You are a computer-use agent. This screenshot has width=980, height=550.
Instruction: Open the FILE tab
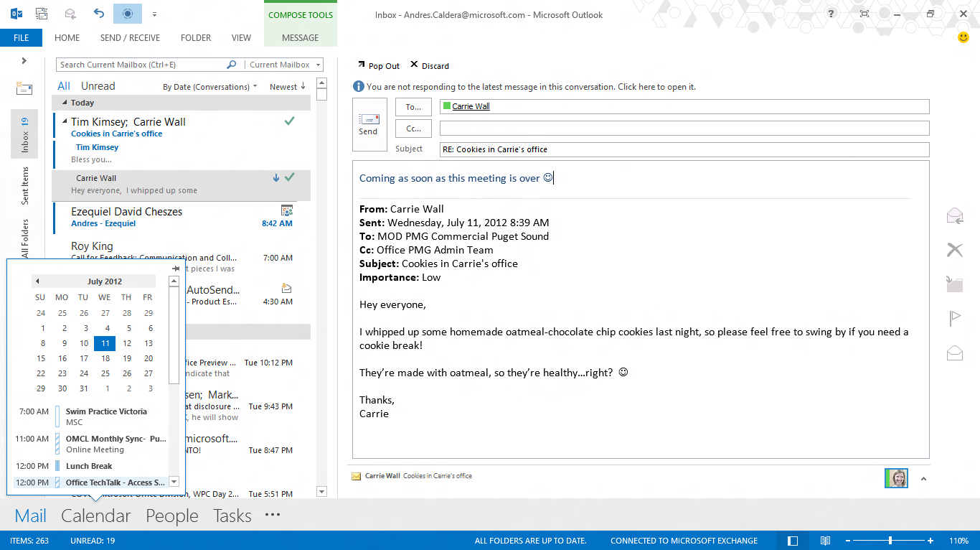tap(21, 38)
